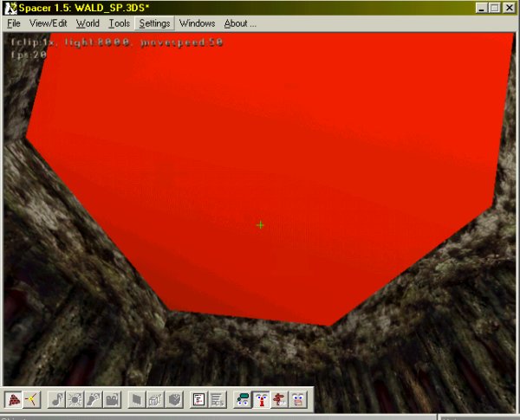Click the red info face icon

click(x=260, y=399)
